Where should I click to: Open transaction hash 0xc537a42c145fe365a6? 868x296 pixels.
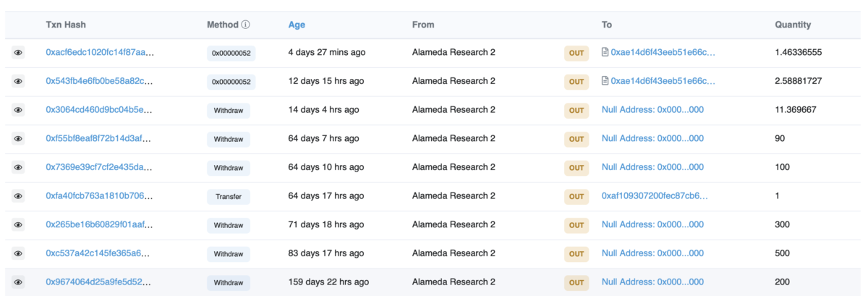(x=98, y=253)
